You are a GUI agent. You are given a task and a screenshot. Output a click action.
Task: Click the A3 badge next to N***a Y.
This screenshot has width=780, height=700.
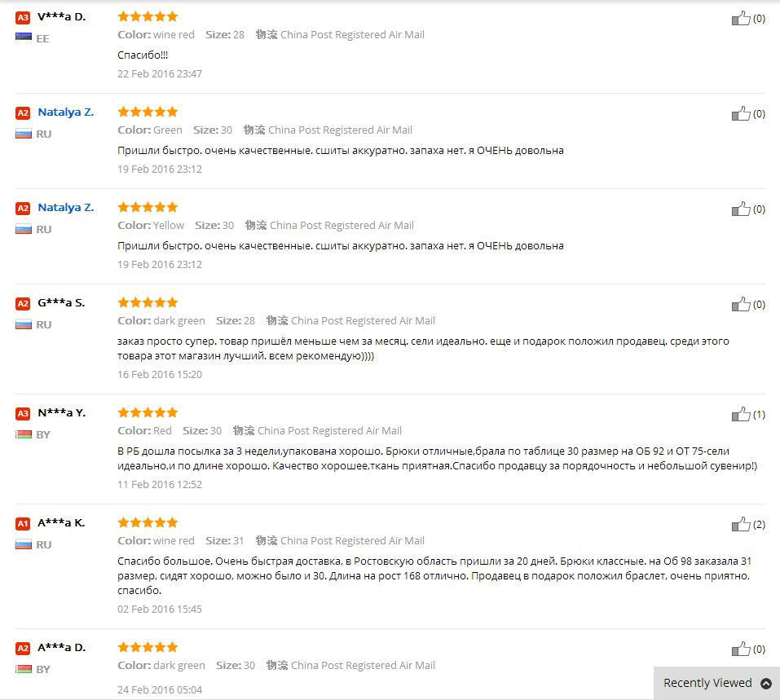coord(23,413)
